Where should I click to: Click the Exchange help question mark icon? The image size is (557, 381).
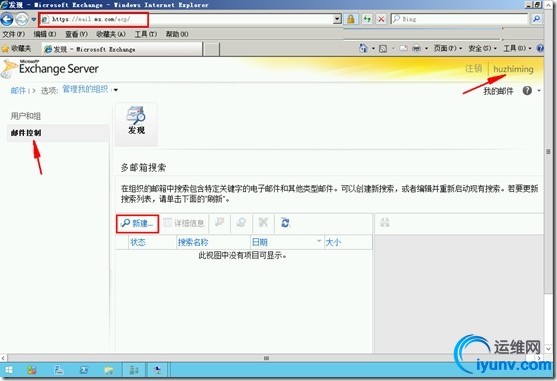[527, 91]
